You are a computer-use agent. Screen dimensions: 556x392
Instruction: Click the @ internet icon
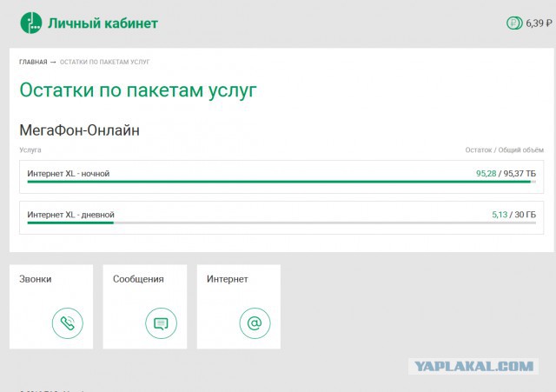pos(255,323)
